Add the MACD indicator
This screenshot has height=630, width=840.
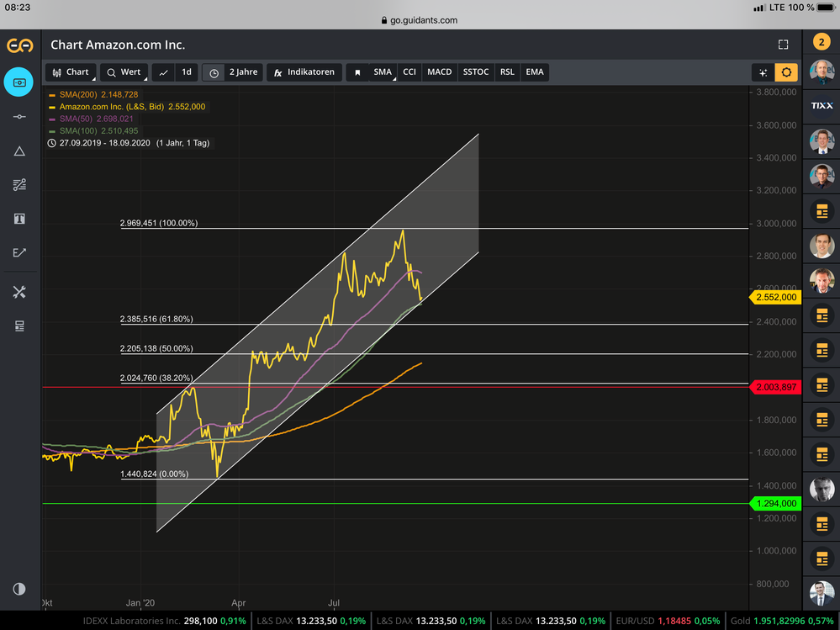[x=439, y=72]
